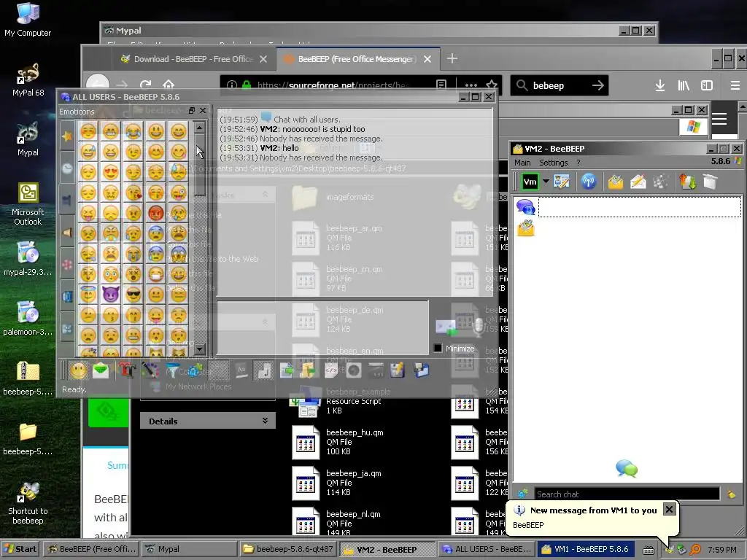
Task: Insert the sunglasses emoticon
Action: pyautogui.click(x=133, y=295)
